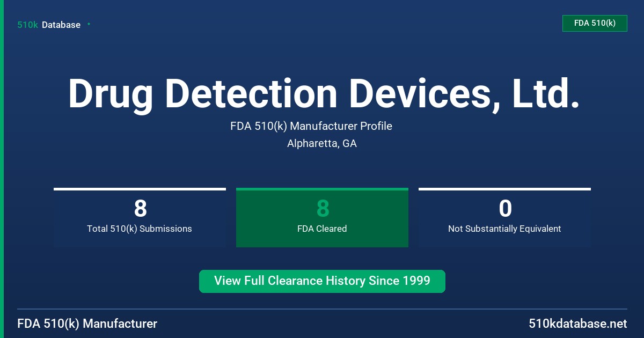Open the Not Substantially Equivalent stat card
644x338 pixels.
504,217
